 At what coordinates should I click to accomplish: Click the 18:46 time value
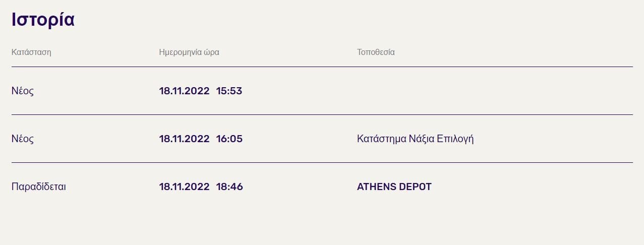pyautogui.click(x=229, y=187)
